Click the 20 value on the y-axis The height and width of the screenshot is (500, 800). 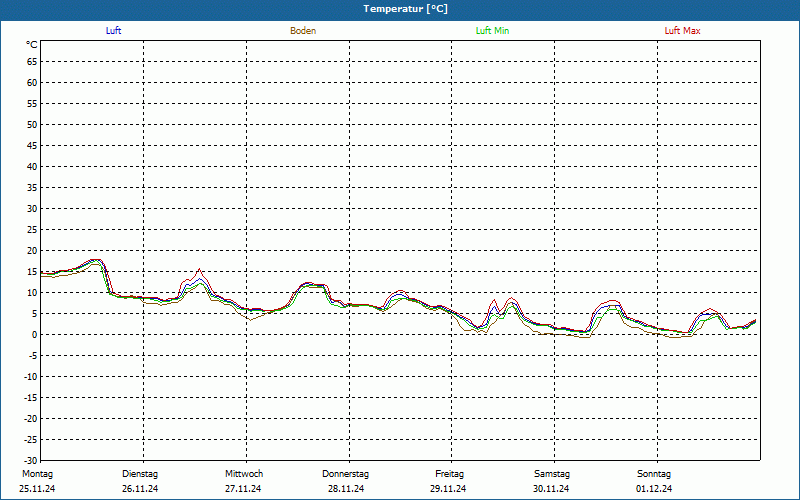[32, 251]
